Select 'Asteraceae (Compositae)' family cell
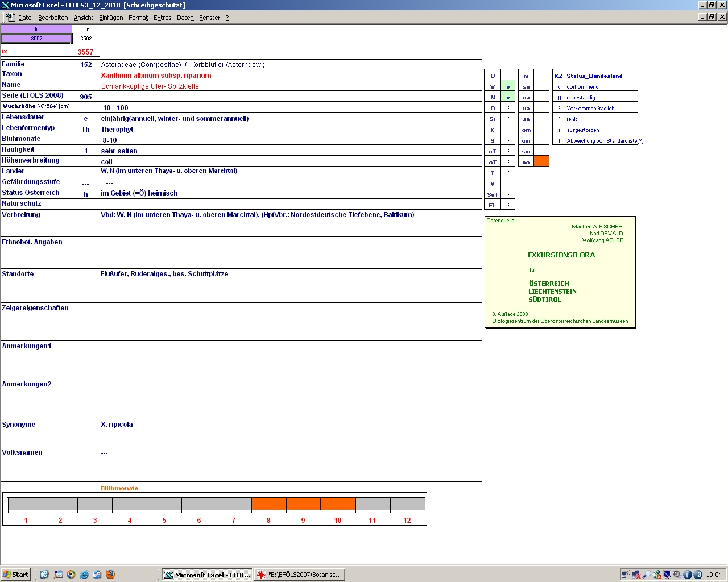This screenshot has width=728, height=582. coord(291,64)
